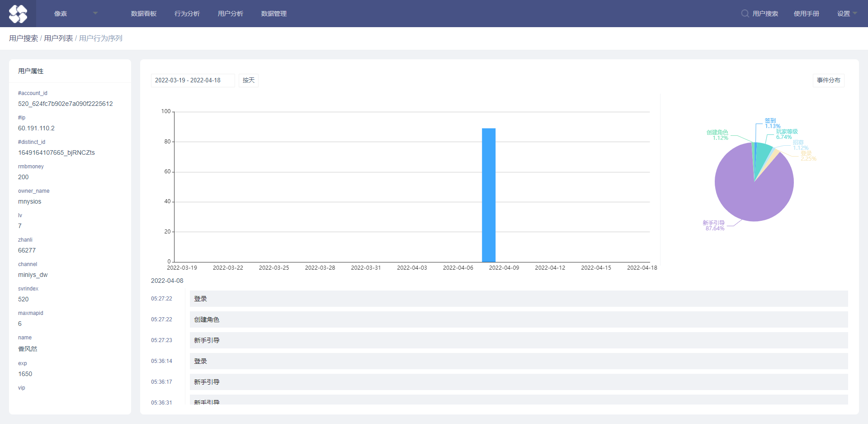
Task: Open the 新手引导 event at 05:36:17
Action: click(x=519, y=382)
